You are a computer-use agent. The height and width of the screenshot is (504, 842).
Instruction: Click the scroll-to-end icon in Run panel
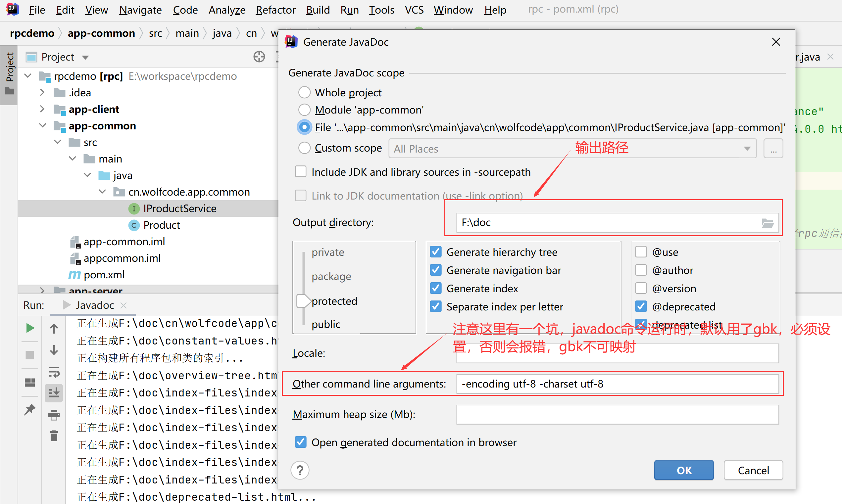pos(54,393)
